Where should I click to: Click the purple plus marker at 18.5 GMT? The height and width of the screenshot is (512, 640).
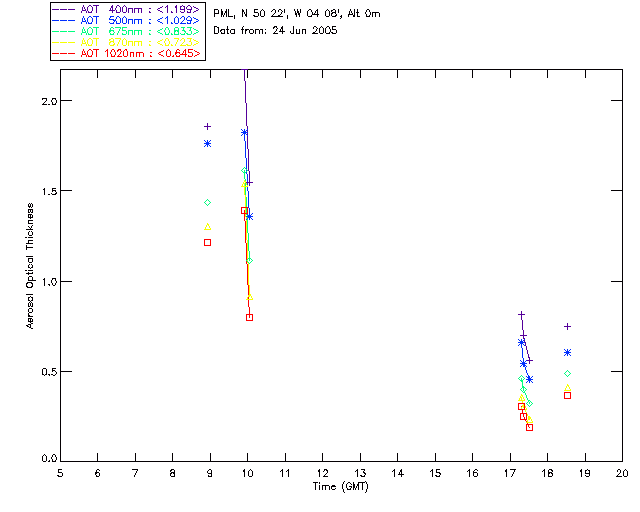(x=567, y=327)
